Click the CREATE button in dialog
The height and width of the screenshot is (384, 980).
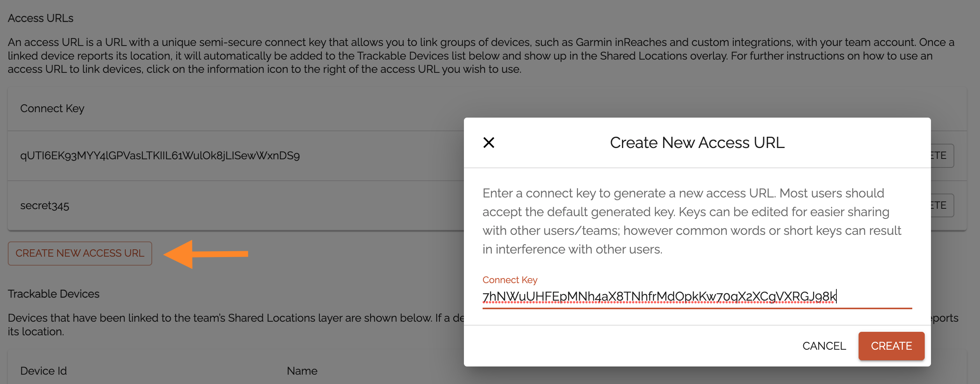[x=891, y=346]
